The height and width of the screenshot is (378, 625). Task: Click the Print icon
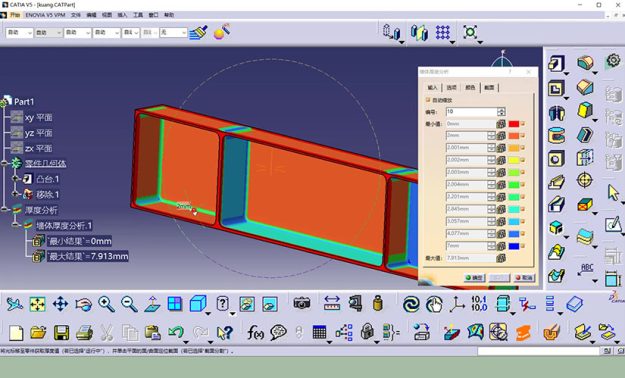84,333
